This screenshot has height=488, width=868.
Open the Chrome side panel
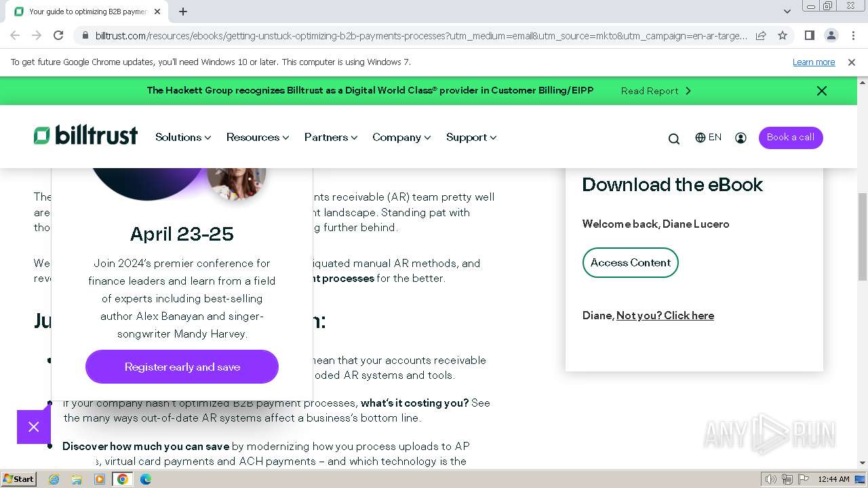pyautogui.click(x=809, y=35)
